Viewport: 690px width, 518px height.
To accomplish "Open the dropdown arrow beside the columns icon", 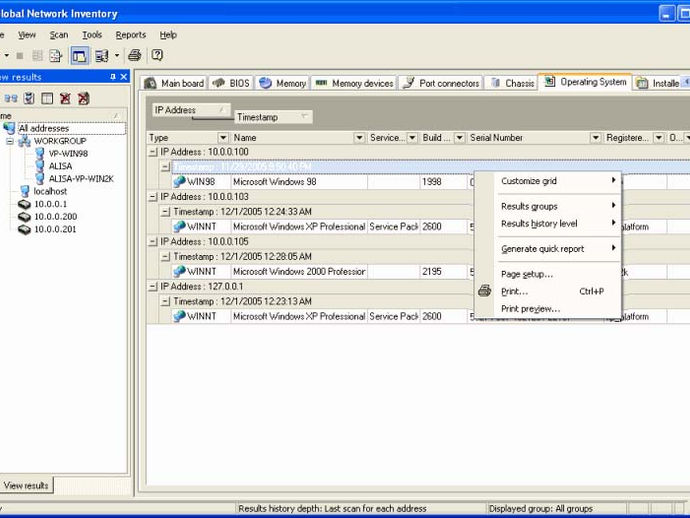I will [117, 55].
